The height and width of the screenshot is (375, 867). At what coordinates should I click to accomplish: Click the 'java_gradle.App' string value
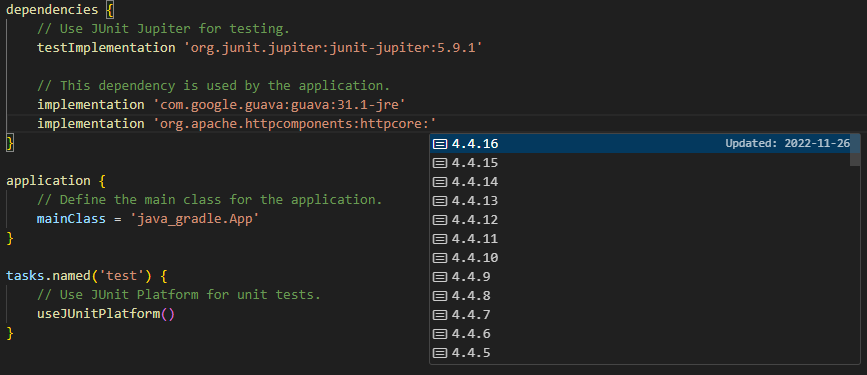pyautogui.click(x=195, y=218)
